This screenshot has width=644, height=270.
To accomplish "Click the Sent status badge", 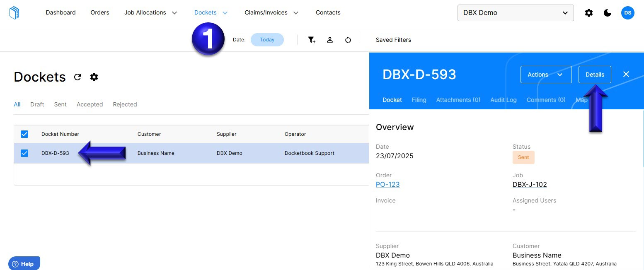I will [523, 157].
